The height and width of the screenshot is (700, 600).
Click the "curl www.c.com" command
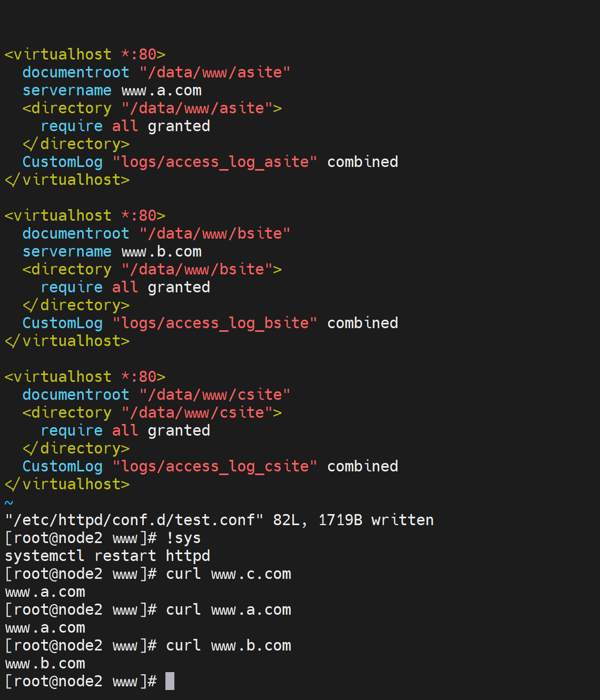tap(228, 574)
